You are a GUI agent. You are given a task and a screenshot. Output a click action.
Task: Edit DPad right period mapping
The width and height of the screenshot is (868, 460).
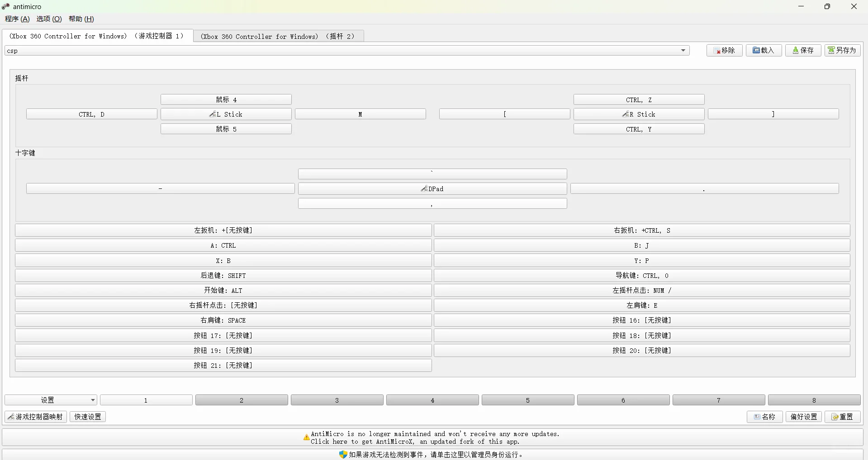pos(705,188)
